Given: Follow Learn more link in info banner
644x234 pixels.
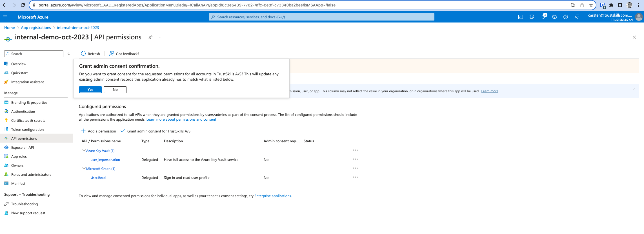Looking at the screenshot, I should 490,91.
